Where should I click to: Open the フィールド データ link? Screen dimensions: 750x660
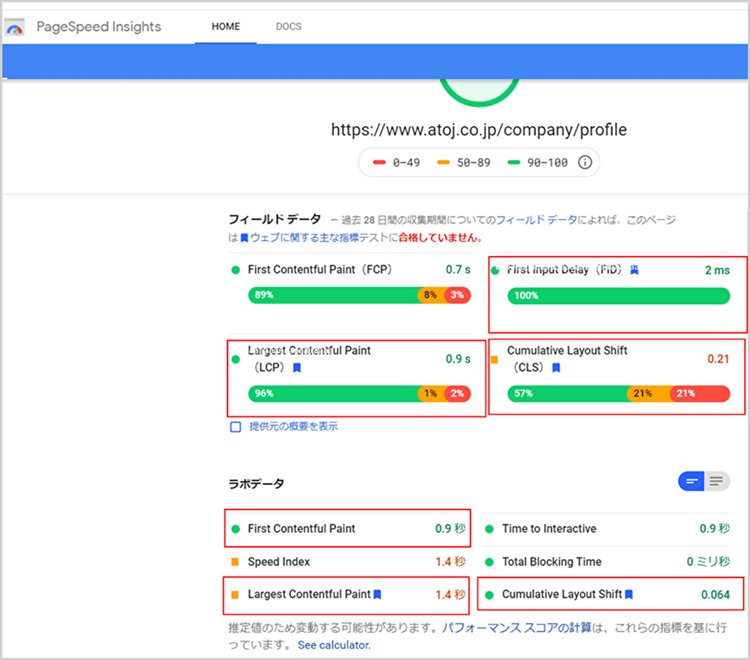click(x=536, y=220)
